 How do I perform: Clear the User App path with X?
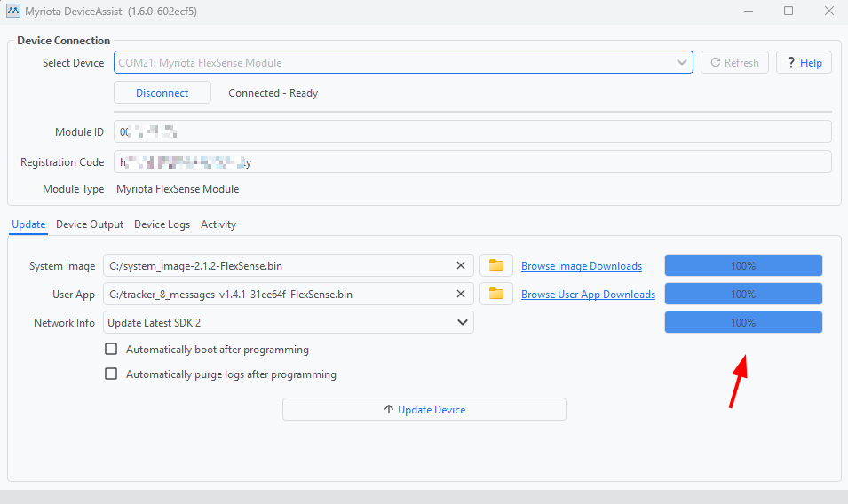[x=461, y=294]
